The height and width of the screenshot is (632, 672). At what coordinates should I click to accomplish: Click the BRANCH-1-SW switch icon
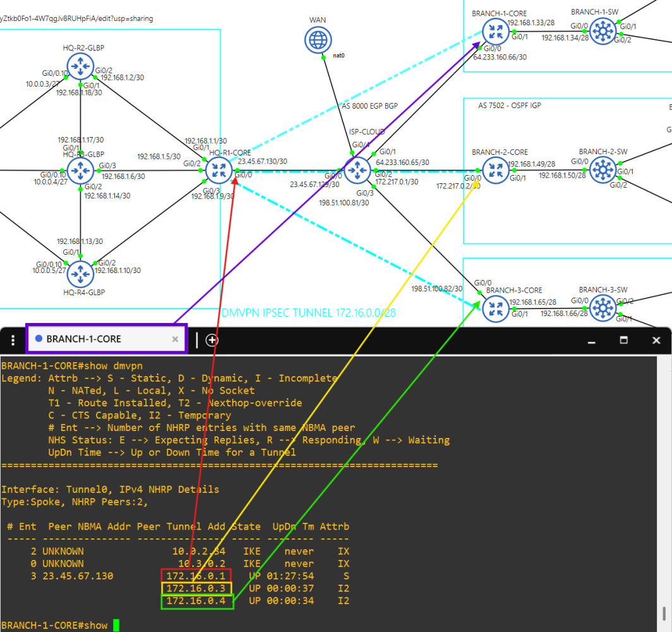point(604,31)
